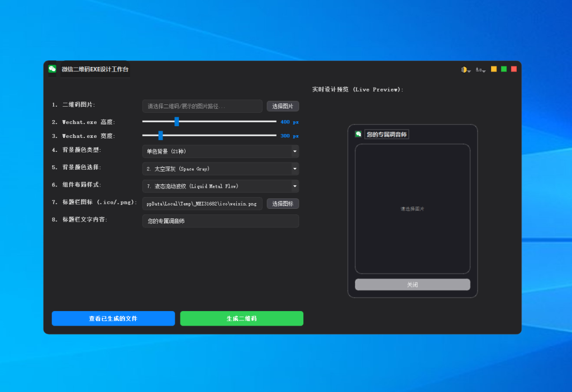Click the yellow minimize square
The image size is (572, 392).
(494, 69)
